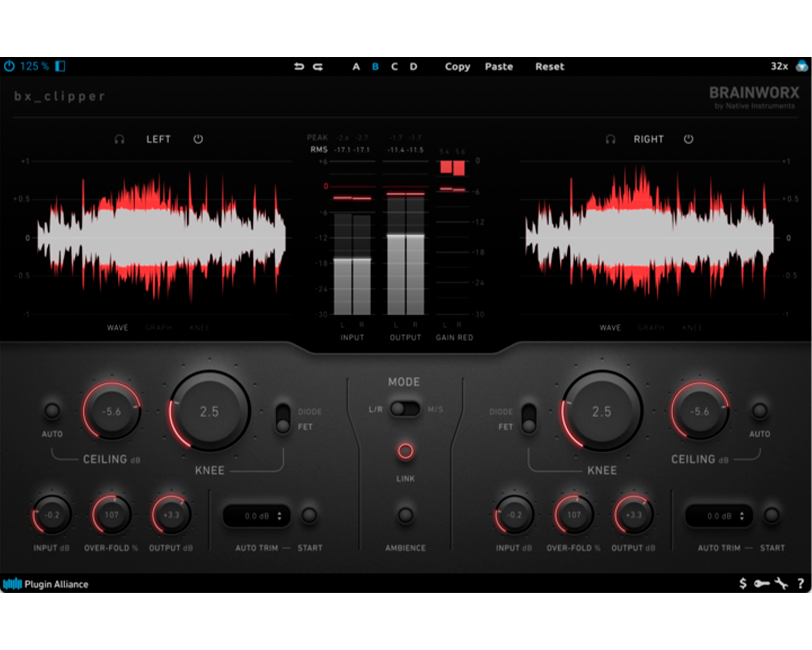The height and width of the screenshot is (650, 812).
Task: Click the 125 % zoom scale value
Action: pyautogui.click(x=34, y=66)
